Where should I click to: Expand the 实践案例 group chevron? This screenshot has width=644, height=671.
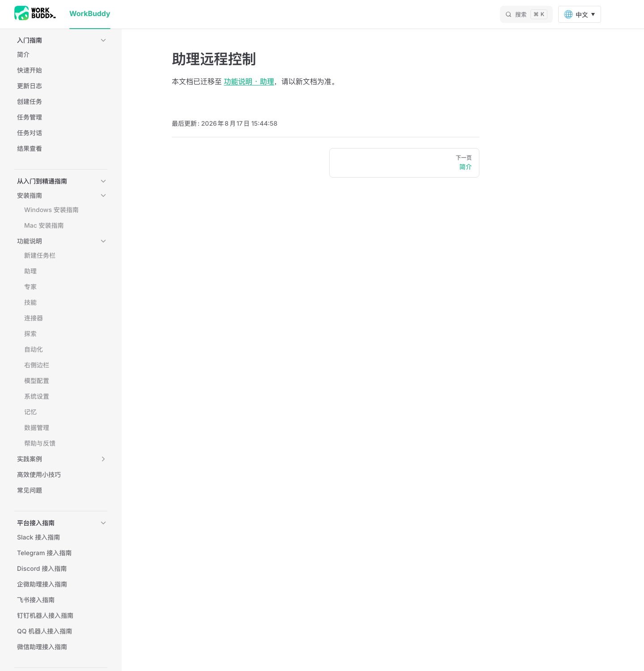(103, 459)
